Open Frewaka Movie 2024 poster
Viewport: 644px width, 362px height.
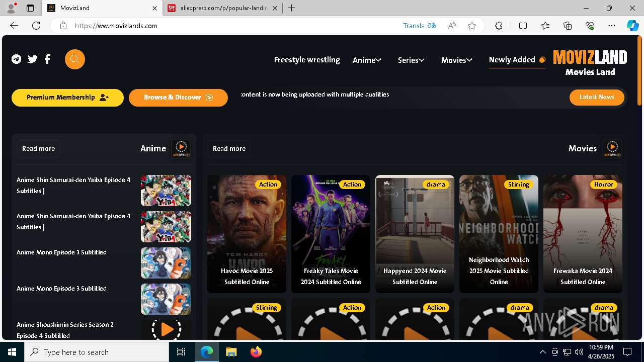[583, 234]
